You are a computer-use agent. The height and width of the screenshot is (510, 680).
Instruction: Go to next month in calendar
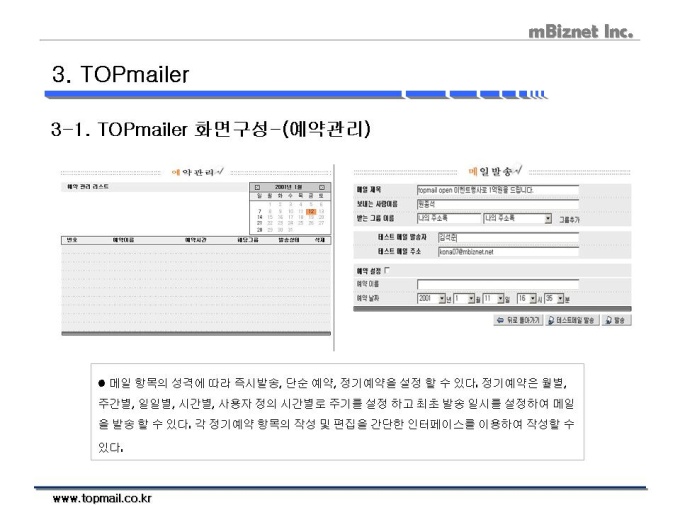tap(322, 187)
